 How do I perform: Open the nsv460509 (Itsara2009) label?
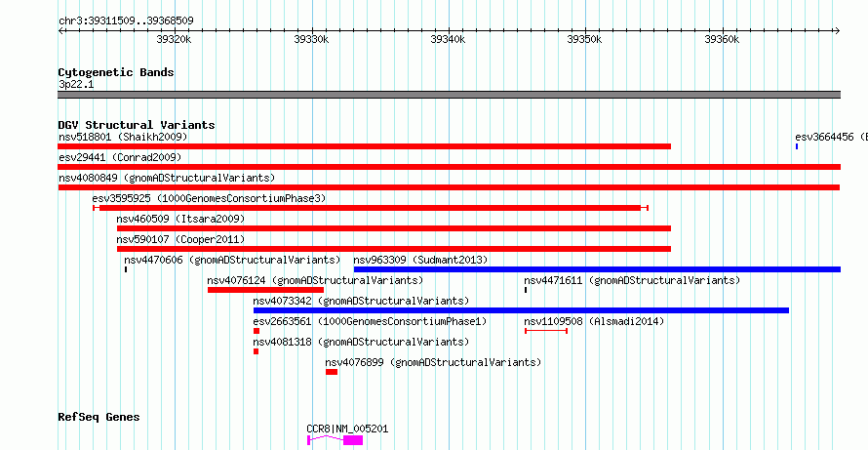pos(180,219)
